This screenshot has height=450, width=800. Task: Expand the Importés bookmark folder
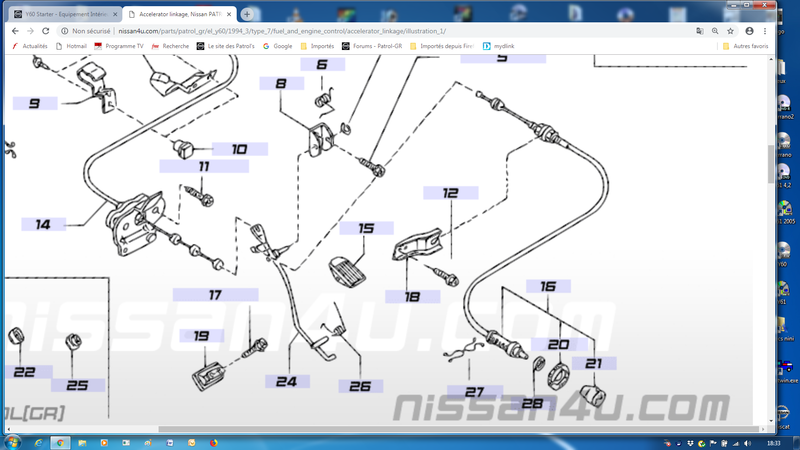[317, 46]
